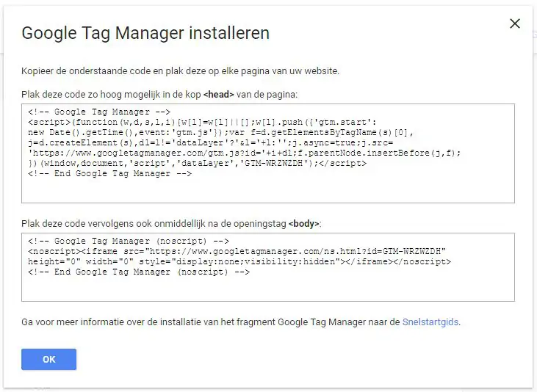The image size is (537, 392).
Task: Confirm the dialog with the OK button
Action: click(x=49, y=359)
